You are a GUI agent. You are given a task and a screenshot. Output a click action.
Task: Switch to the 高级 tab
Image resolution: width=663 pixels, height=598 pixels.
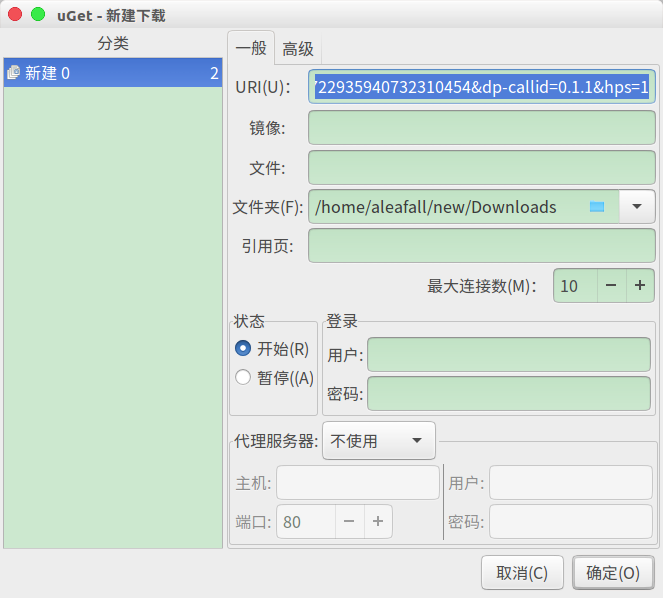pos(298,49)
